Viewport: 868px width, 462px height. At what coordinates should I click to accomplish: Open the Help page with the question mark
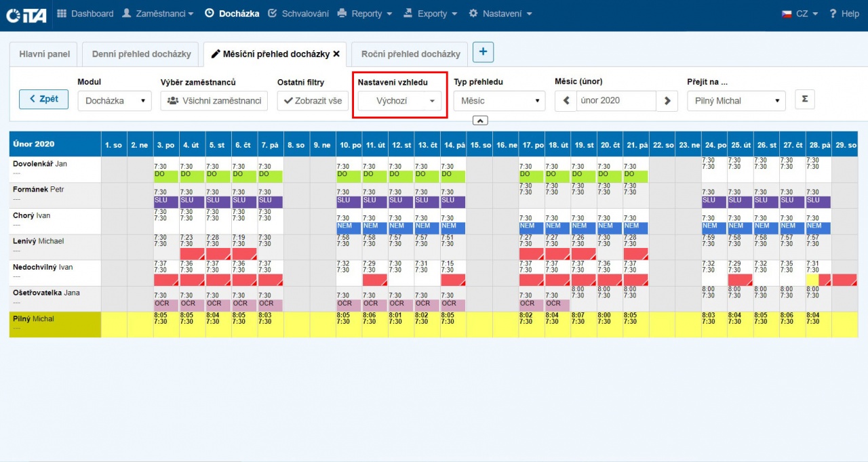click(844, 14)
